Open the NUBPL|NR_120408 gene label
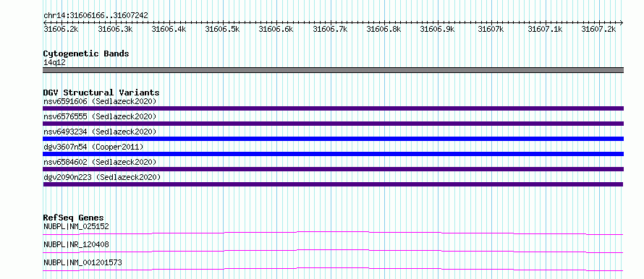This screenshot has height=279, width=644. tap(77, 244)
